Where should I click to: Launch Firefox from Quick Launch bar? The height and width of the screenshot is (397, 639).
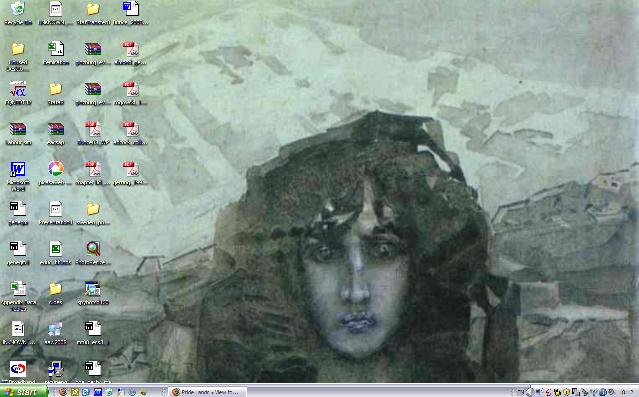pos(63,392)
